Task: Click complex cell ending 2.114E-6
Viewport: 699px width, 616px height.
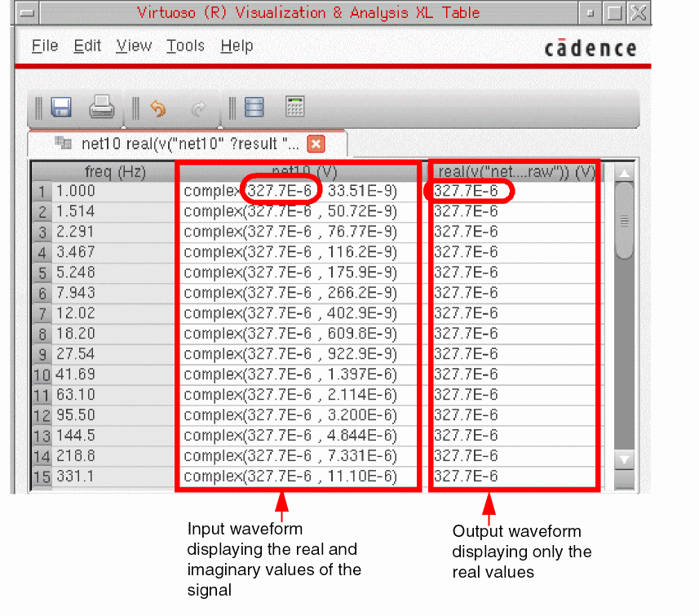Action: coord(301,395)
